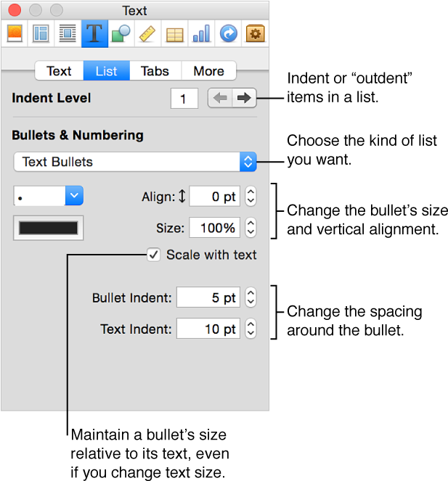This screenshot has width=448, height=481.
Task: Increase indent level with right arrow
Action: [x=245, y=98]
